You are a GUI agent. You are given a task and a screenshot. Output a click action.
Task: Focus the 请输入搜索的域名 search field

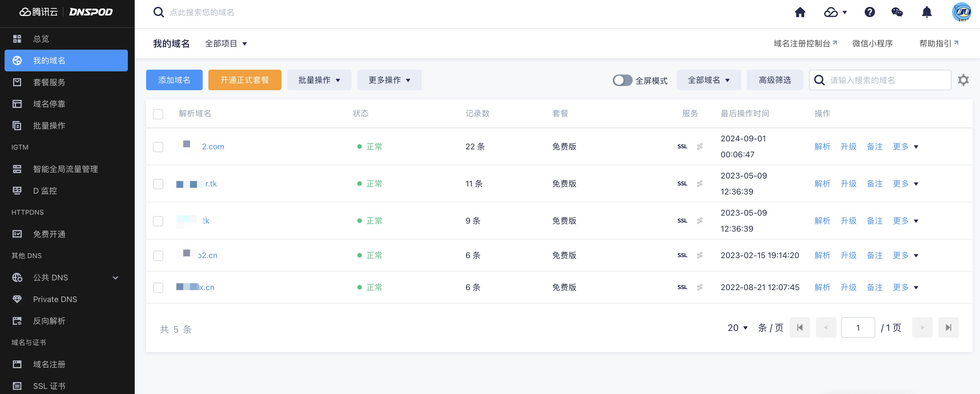tap(880, 80)
